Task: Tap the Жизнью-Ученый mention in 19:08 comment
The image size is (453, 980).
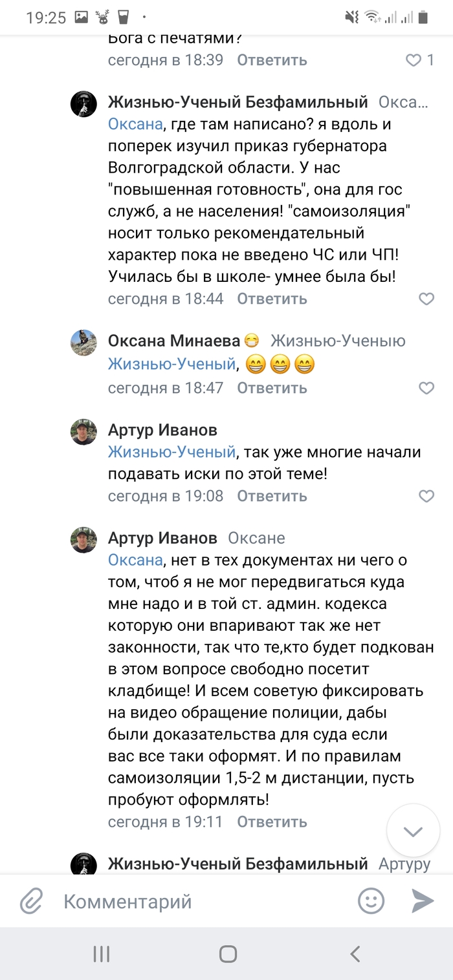Action: [x=171, y=451]
